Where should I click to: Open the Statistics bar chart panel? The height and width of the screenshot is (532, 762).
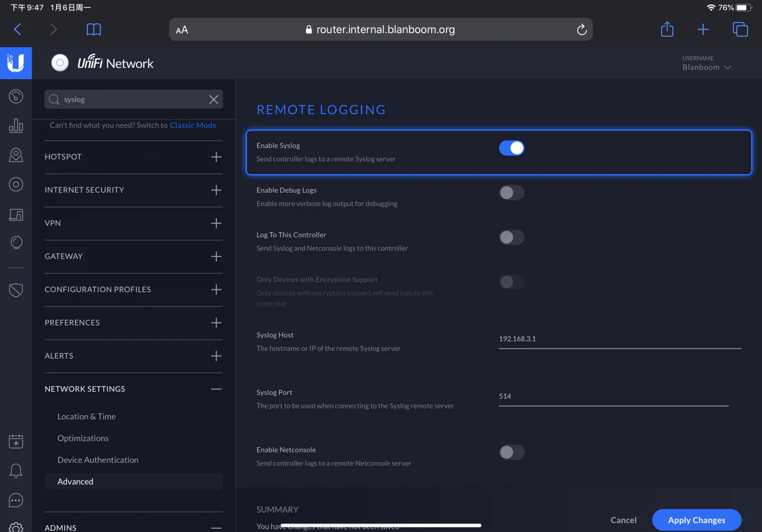[16, 125]
